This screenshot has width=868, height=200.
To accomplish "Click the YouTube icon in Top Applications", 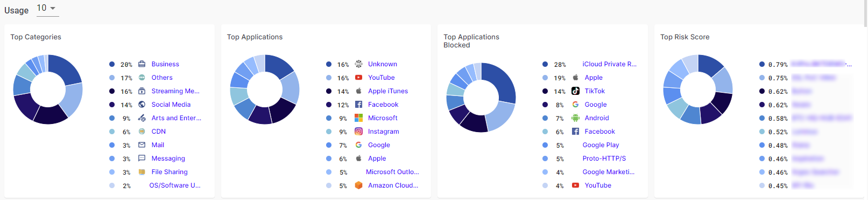I will 358,77.
